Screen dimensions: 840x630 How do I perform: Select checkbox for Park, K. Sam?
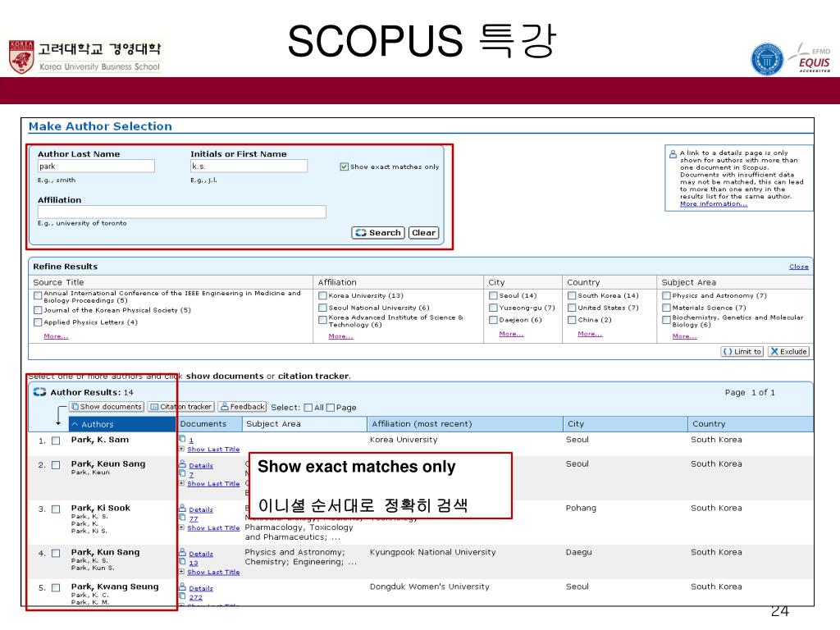click(56, 441)
